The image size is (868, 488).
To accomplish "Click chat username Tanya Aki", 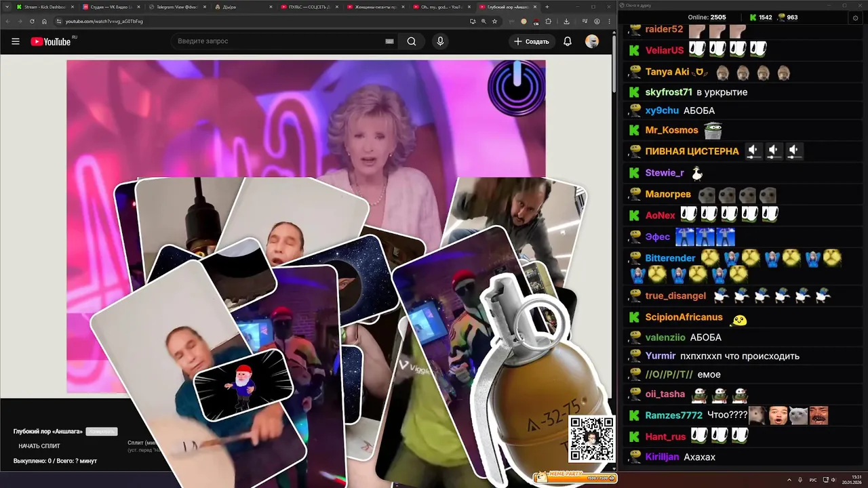I will click(x=667, y=72).
